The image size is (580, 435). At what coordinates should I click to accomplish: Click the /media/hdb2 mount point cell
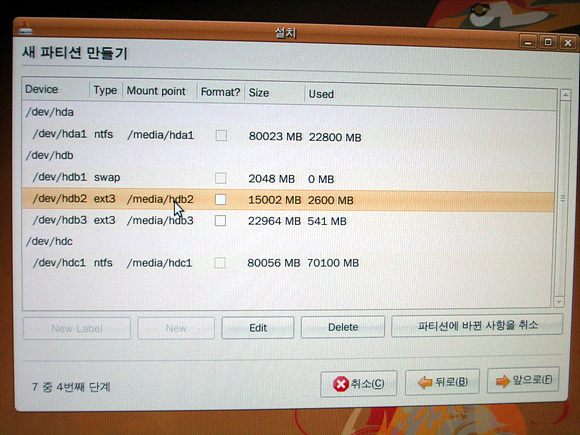point(160,199)
